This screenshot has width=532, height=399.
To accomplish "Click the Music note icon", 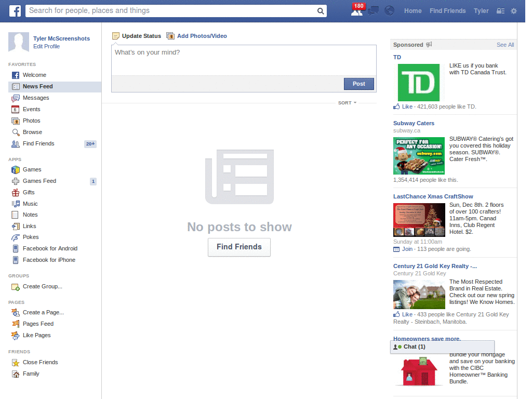I will click(x=16, y=204).
